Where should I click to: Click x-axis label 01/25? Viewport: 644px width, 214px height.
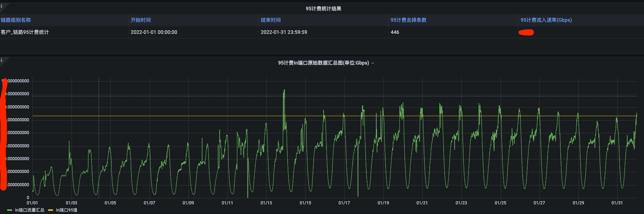point(501,203)
